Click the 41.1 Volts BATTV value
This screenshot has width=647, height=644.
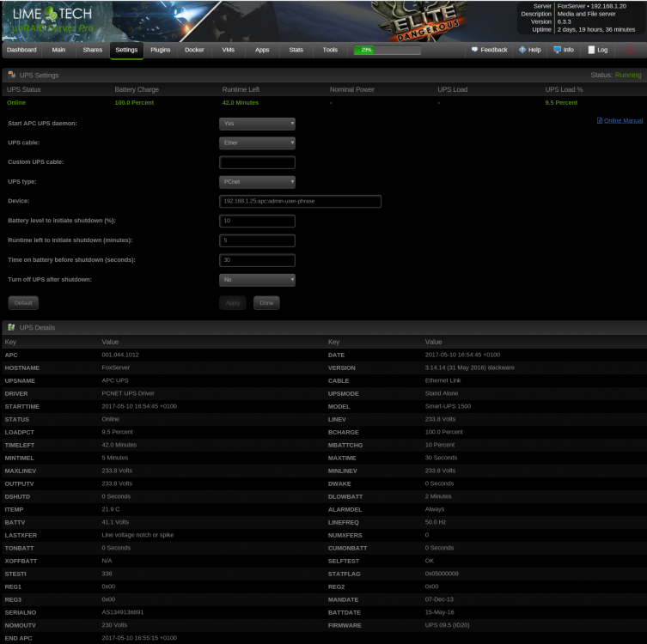pos(115,522)
